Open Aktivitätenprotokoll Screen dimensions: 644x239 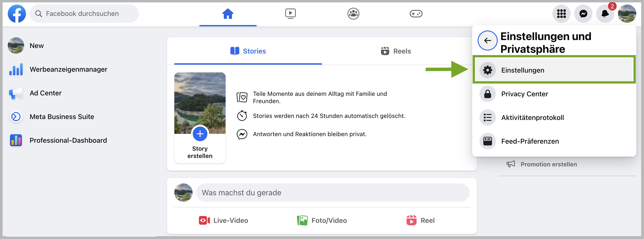pyautogui.click(x=554, y=118)
